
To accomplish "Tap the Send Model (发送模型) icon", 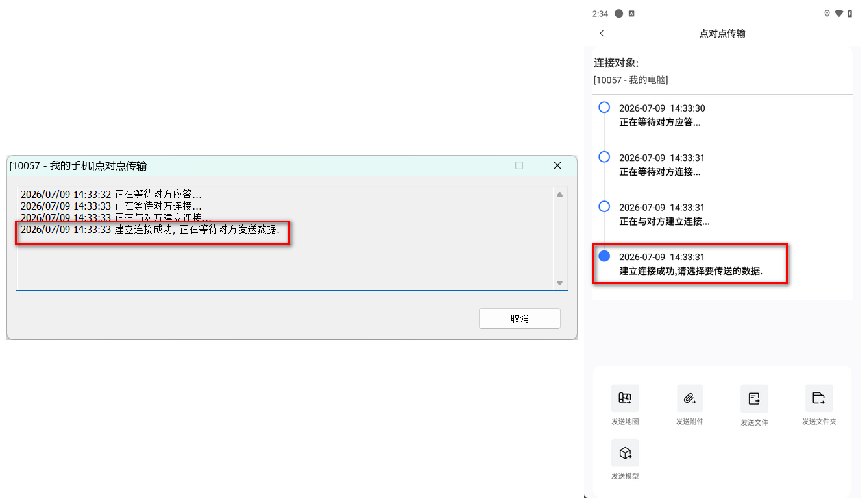I will 625,453.
